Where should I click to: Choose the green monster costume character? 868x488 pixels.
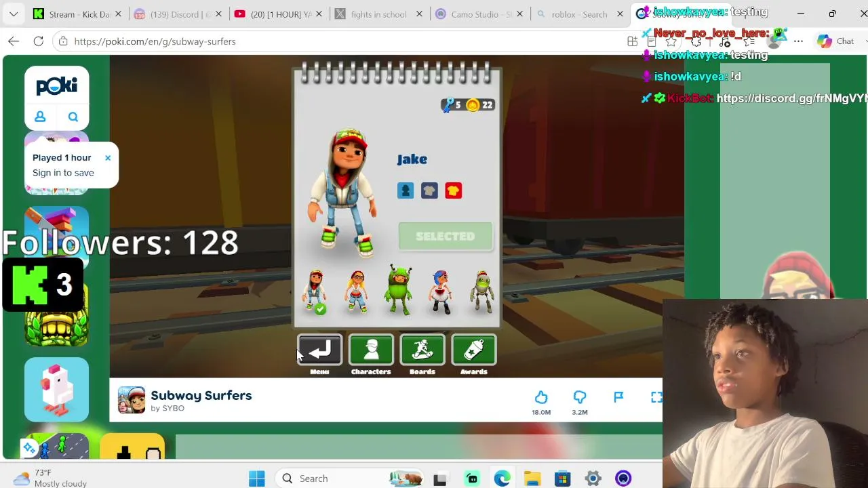pos(399,291)
